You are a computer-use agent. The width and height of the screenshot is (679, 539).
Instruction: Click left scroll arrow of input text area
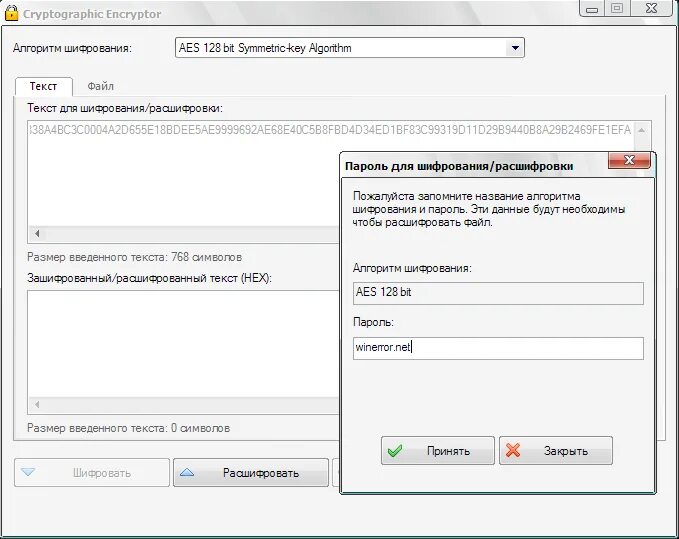[37, 234]
